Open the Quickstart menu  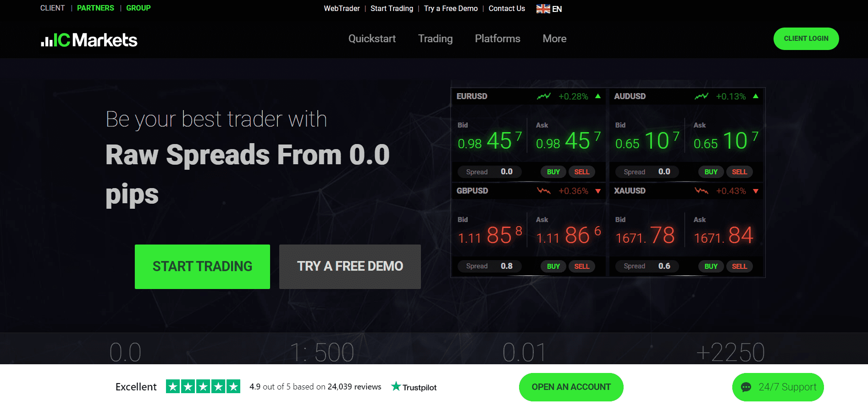click(372, 39)
